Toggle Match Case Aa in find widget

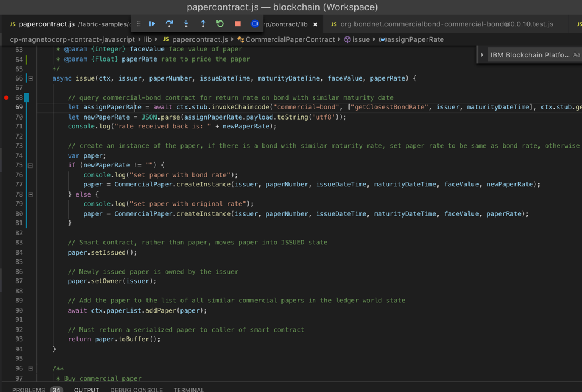tap(577, 55)
